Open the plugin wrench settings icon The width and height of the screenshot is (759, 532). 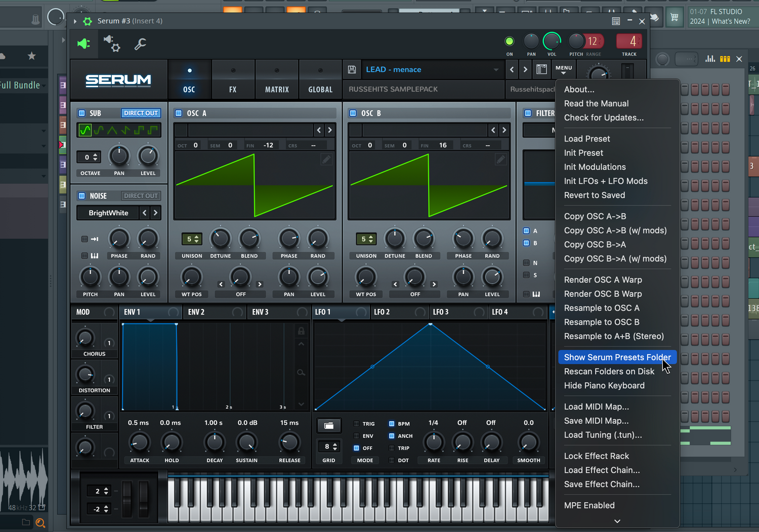pos(140,45)
